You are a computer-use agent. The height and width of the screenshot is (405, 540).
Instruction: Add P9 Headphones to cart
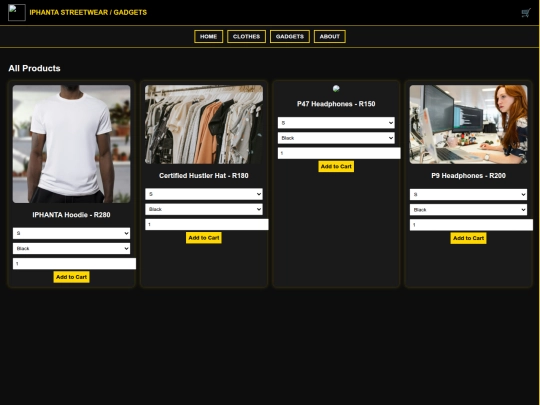click(468, 238)
